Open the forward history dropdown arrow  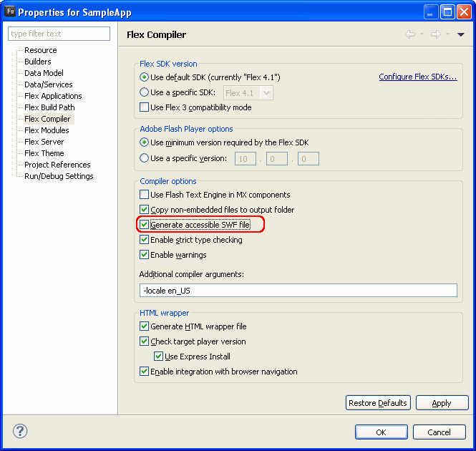coord(448,34)
